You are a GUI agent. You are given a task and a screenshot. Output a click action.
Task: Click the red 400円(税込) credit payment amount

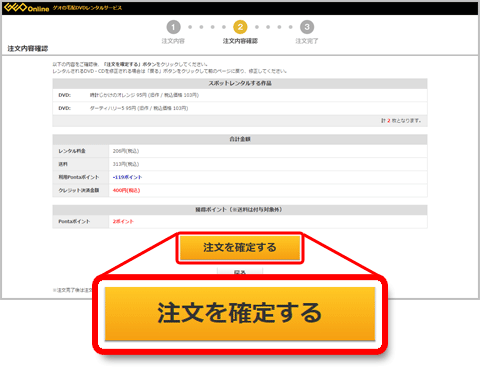point(126,190)
